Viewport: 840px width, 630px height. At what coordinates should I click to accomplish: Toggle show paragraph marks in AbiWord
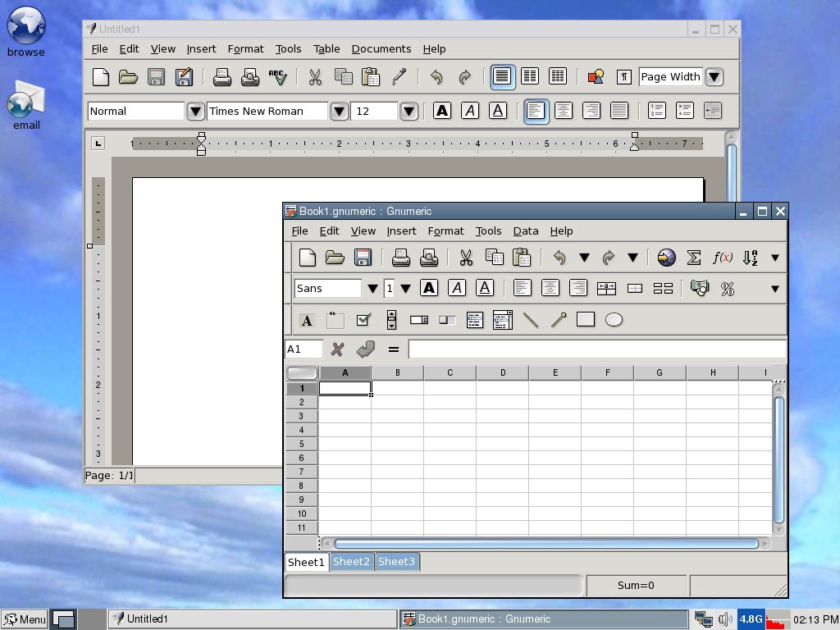(624, 77)
